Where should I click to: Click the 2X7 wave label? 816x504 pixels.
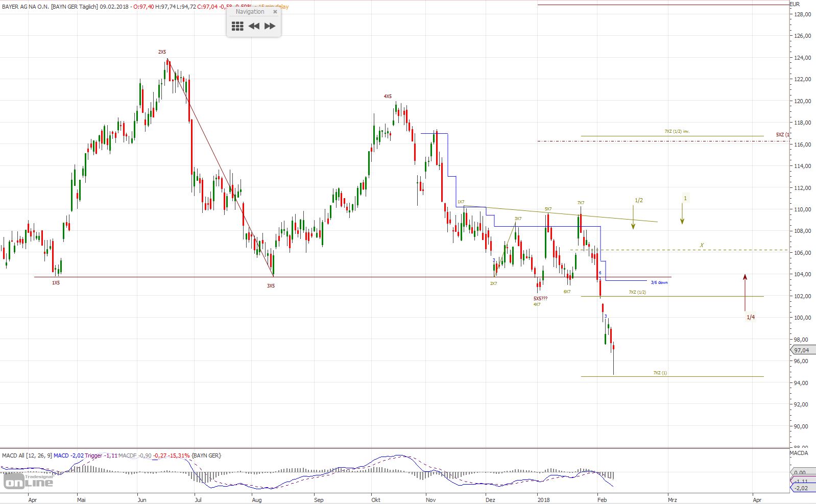(x=493, y=283)
